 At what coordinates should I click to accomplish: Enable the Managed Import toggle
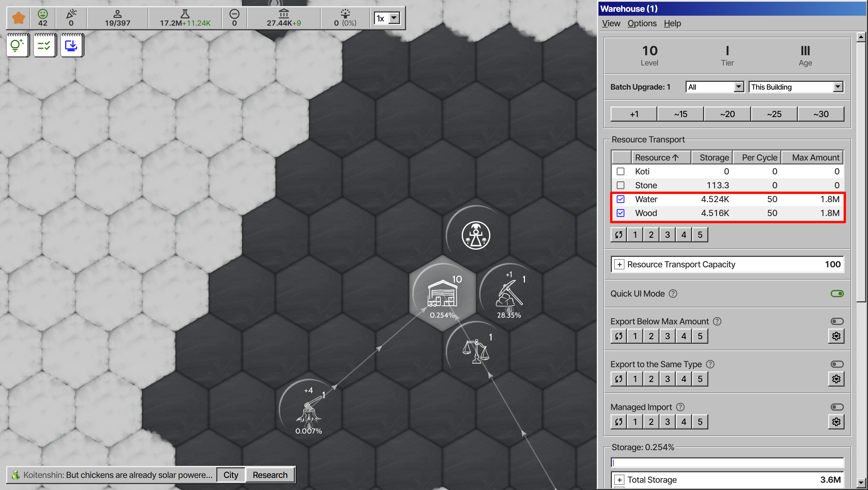pyautogui.click(x=837, y=407)
